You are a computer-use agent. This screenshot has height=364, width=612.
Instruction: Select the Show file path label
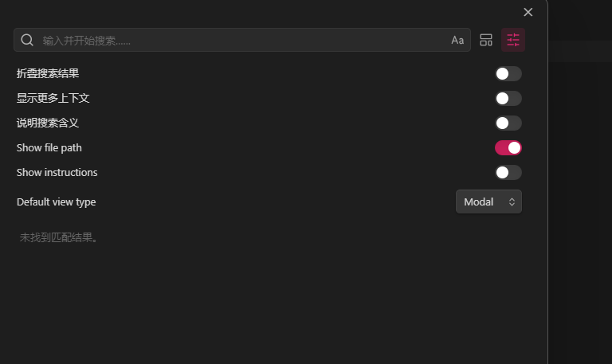point(49,148)
